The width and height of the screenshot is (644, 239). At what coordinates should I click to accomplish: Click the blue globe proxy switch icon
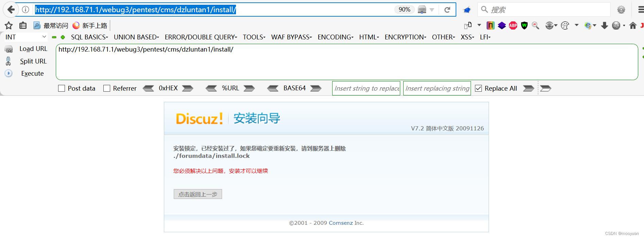pyautogui.click(x=588, y=25)
